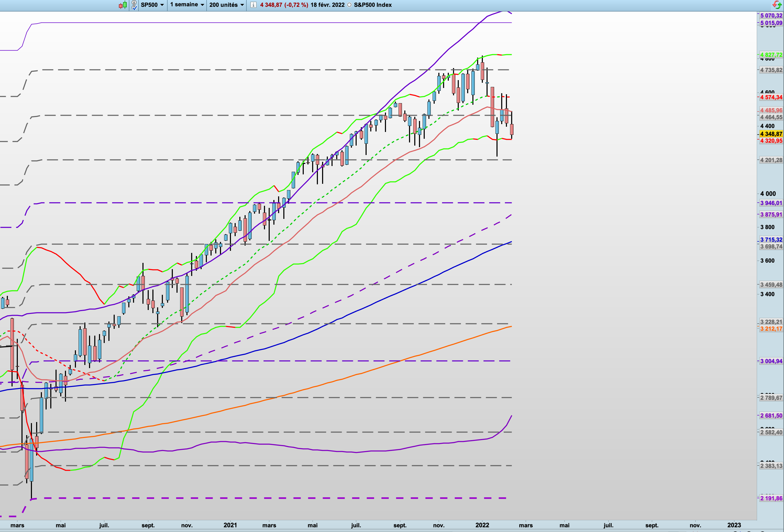
Task: Toggle the S&P500 Index radio button
Action: 350,5
